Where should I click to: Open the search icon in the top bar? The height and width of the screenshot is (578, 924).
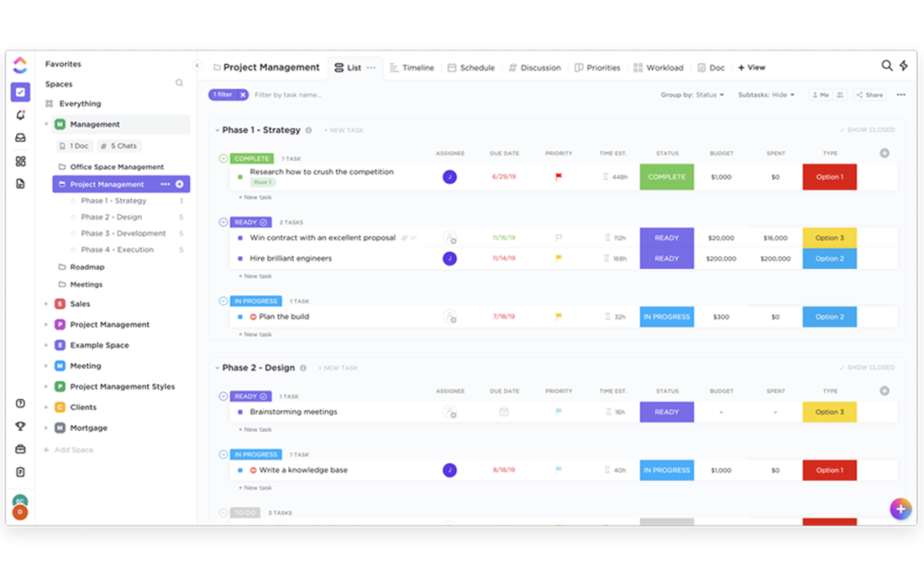887,66
